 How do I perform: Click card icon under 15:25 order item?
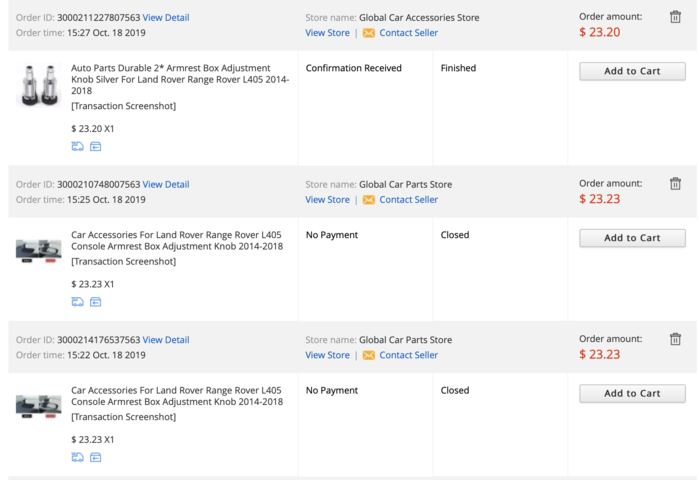95,302
